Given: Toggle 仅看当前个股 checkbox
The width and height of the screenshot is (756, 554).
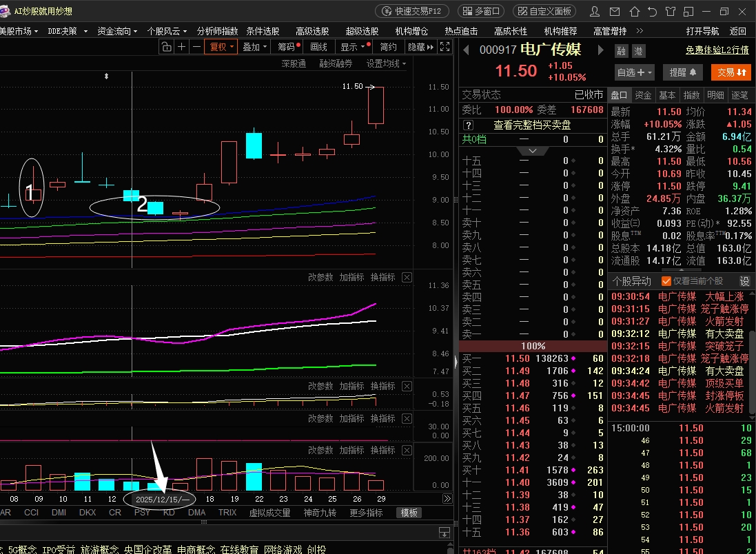Looking at the screenshot, I should pos(666,281).
